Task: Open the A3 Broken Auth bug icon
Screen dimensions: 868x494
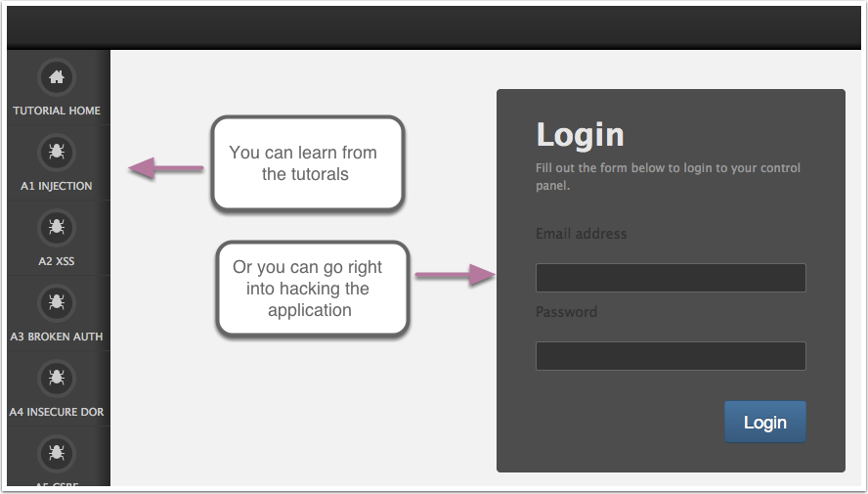Action: tap(57, 302)
